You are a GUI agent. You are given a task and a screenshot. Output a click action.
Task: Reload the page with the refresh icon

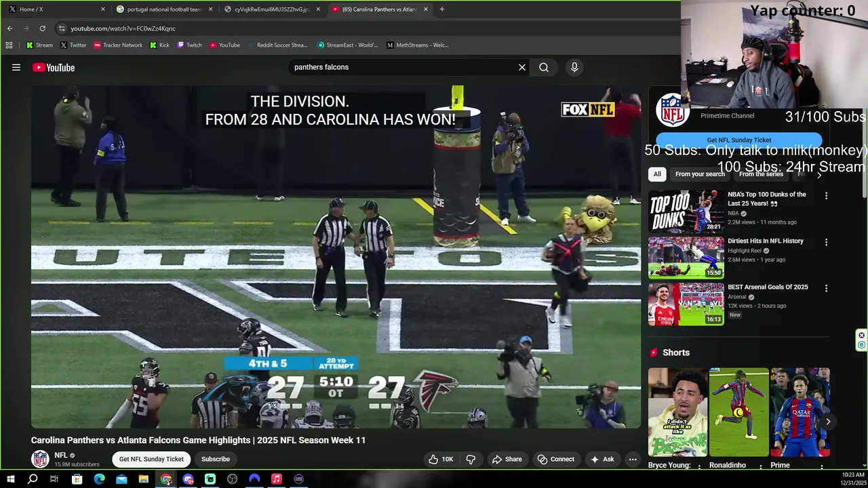[42, 28]
